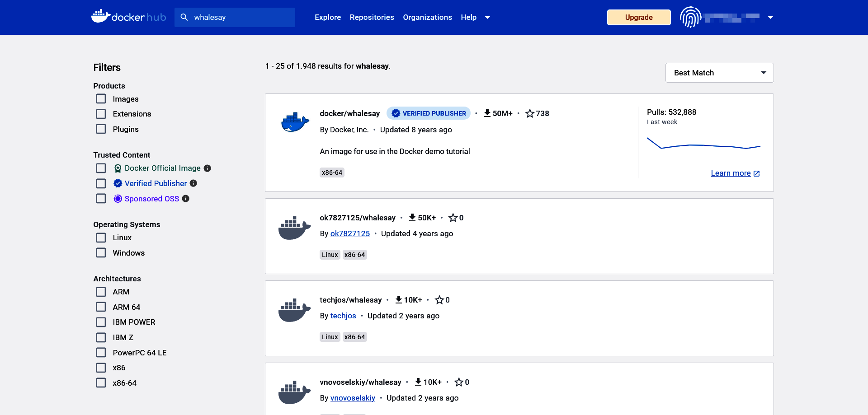Screen dimensions: 868x415
Task: Check the Linux operating system filter
Action: pyautogui.click(x=100, y=238)
